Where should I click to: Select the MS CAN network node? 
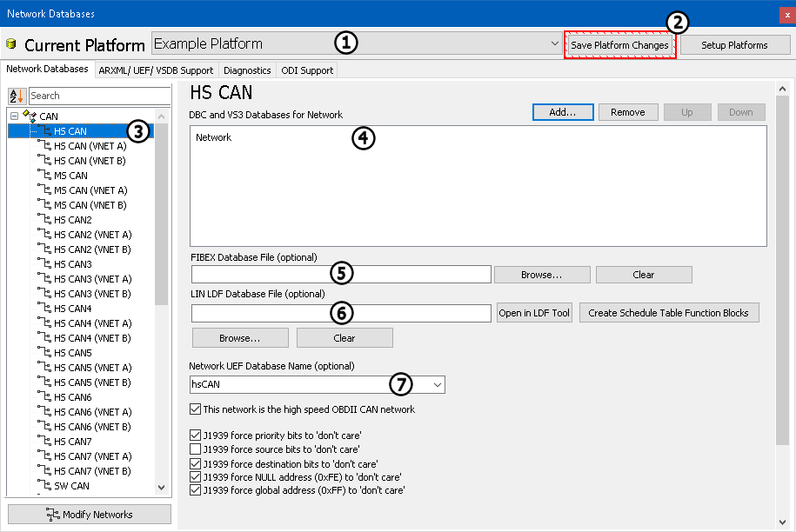pos(70,176)
